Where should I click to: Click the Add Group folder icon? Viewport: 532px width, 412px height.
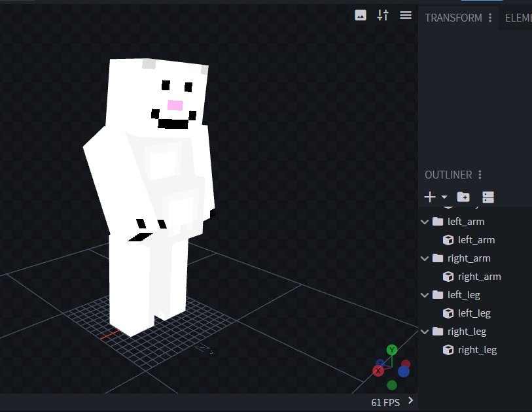click(x=463, y=197)
